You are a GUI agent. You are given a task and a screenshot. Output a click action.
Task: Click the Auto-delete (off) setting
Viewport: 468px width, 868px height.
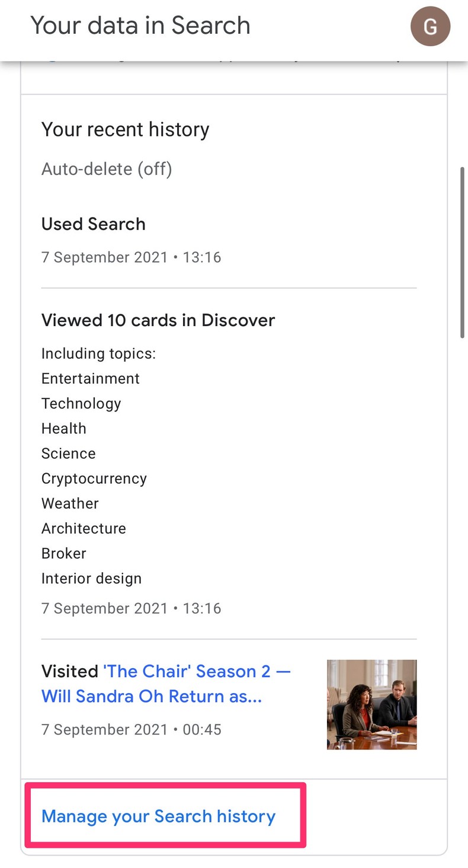tap(106, 169)
